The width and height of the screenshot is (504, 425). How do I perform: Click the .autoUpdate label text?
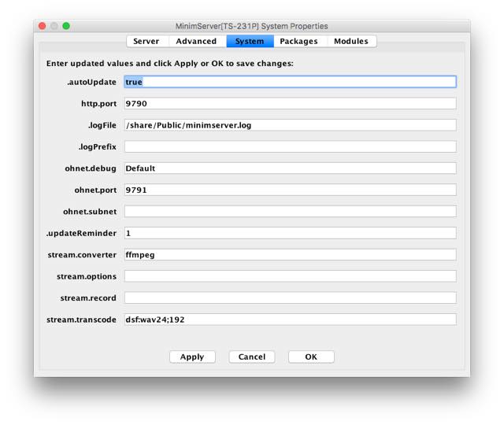[x=91, y=82]
